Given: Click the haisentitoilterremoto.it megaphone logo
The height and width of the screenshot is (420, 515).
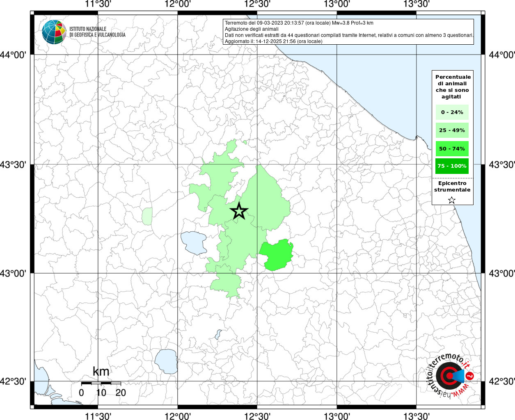Looking at the screenshot, I should [x=451, y=377].
